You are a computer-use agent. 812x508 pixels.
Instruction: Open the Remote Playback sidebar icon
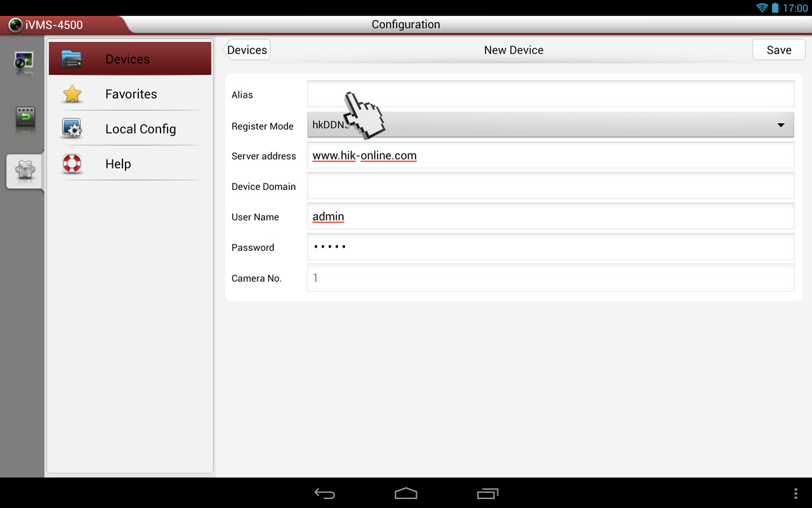(x=25, y=118)
